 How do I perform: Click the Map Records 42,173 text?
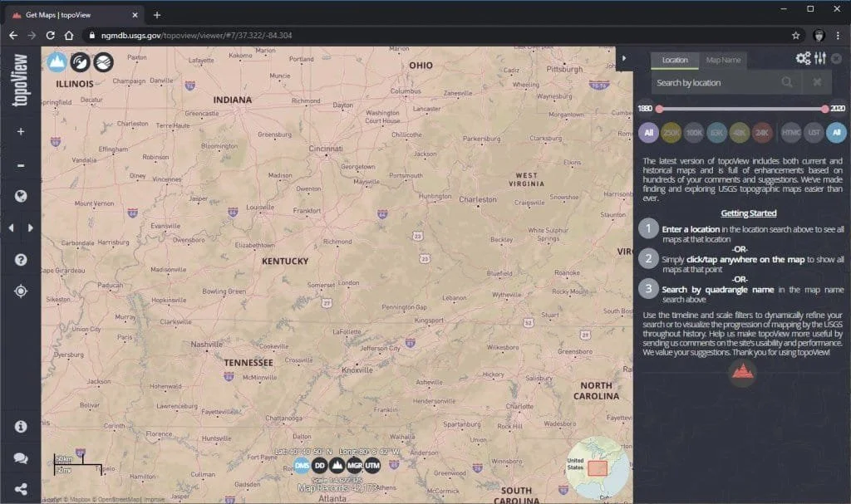coord(337,488)
